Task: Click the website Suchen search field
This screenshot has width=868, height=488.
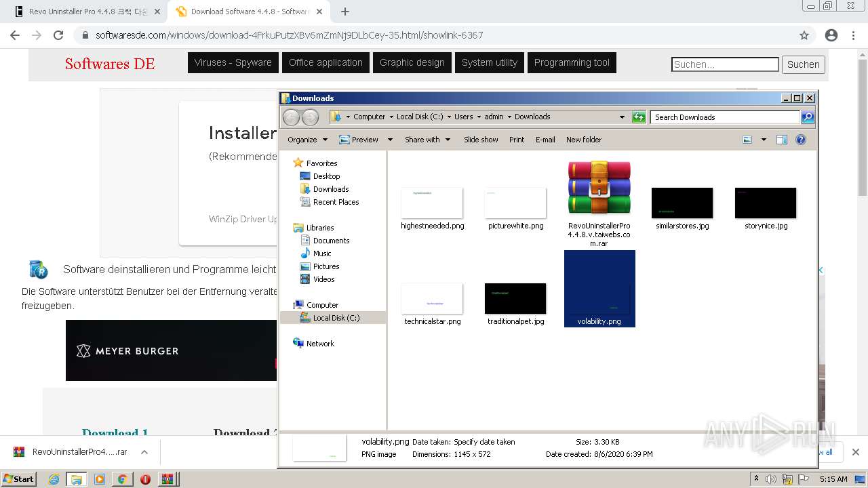Action: click(725, 64)
